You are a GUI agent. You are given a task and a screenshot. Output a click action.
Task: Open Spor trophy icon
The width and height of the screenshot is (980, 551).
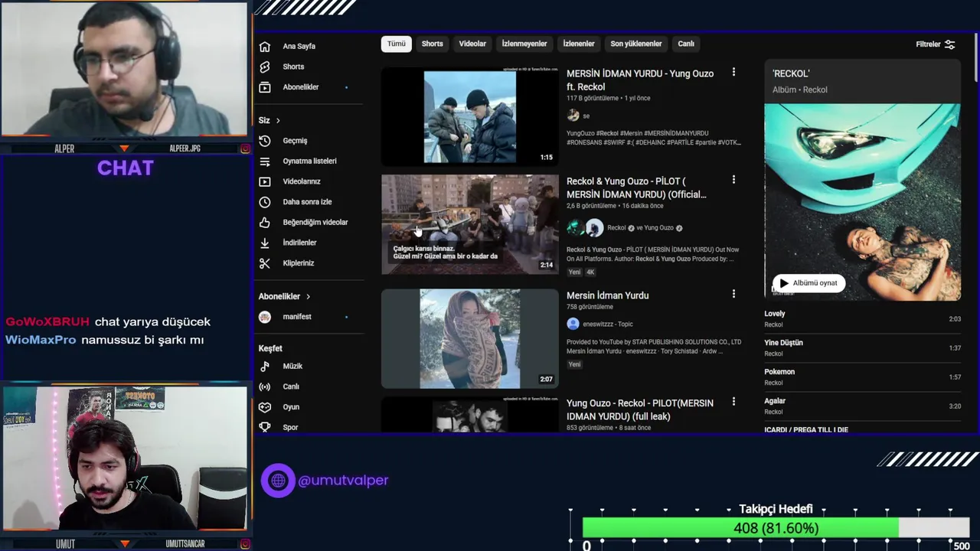pos(265,427)
